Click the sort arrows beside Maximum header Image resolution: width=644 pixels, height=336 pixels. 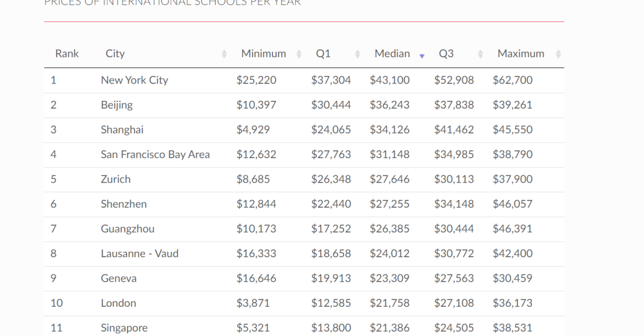coord(558,54)
